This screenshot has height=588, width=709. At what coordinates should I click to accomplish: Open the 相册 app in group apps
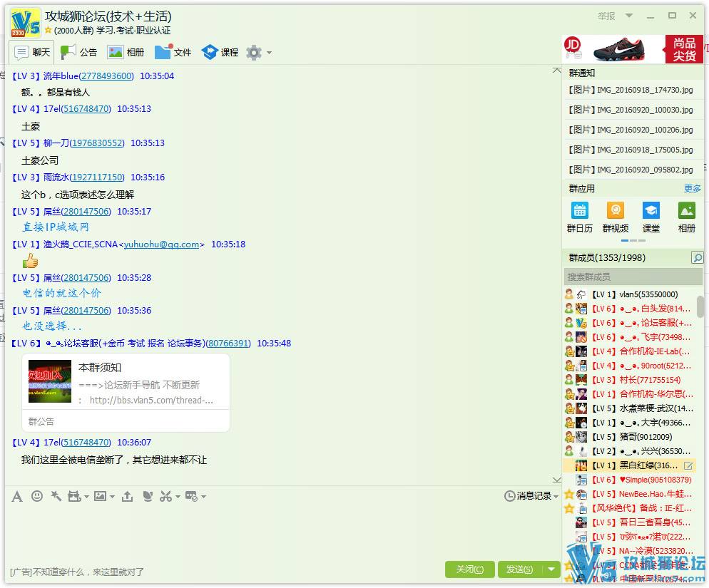[x=686, y=217]
